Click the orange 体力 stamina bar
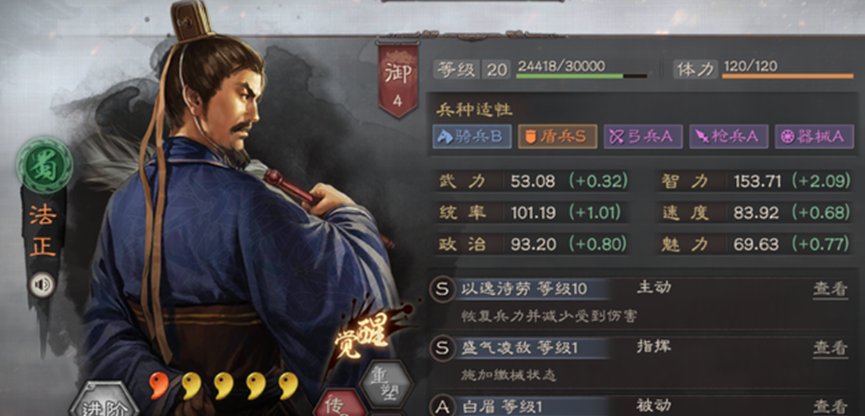The width and height of the screenshot is (865, 416). pos(788,76)
